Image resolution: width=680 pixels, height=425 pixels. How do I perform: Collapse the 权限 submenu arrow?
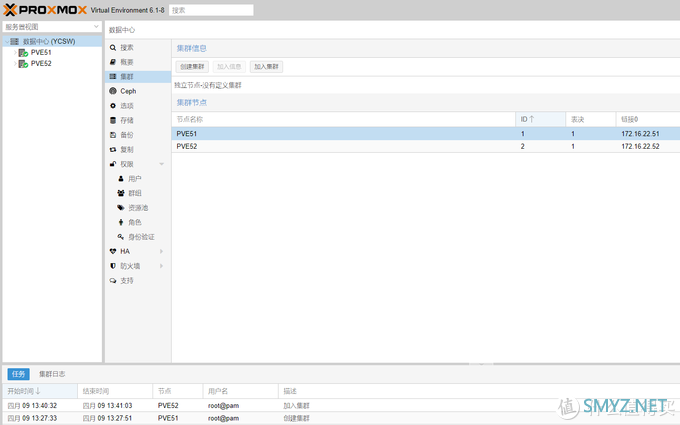(x=162, y=164)
